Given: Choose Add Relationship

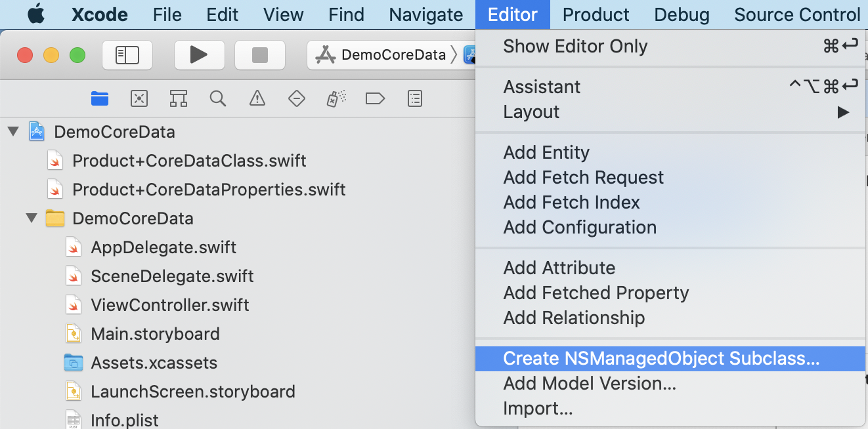Looking at the screenshot, I should (x=670, y=317).
